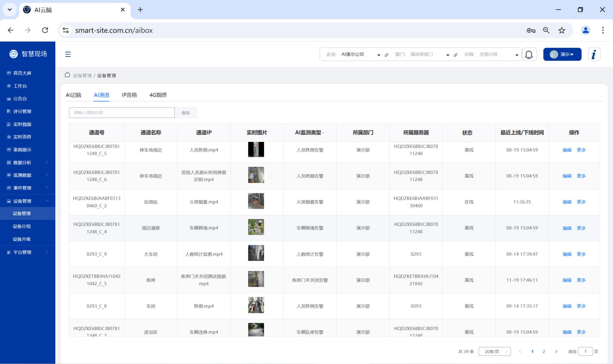The width and height of the screenshot is (613, 364).
Task: Switch to the AI通道 tab
Action: (102, 95)
